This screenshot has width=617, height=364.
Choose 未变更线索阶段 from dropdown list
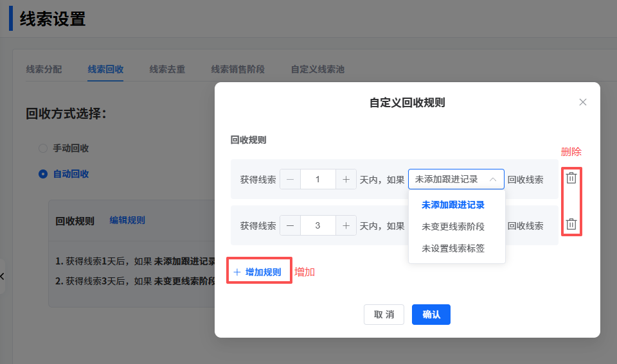(x=452, y=227)
